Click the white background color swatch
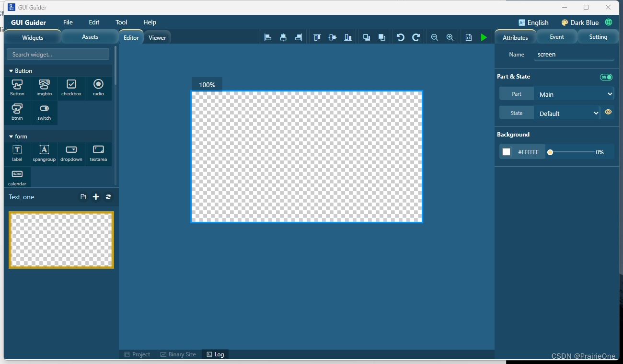 coord(507,152)
